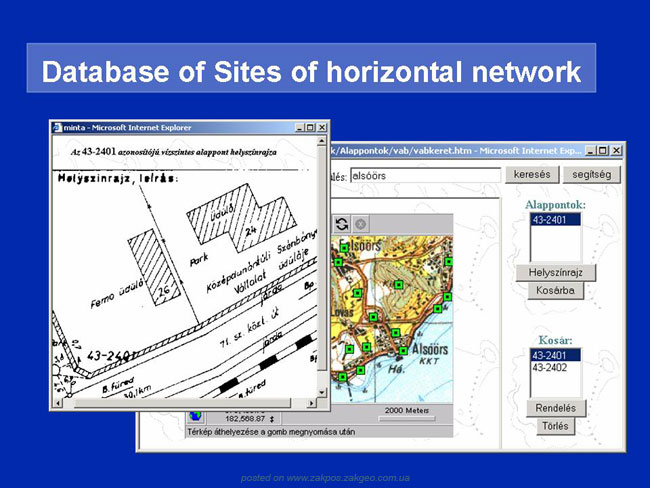
Task: Click the Helyszínrajz button
Action: [x=555, y=273]
